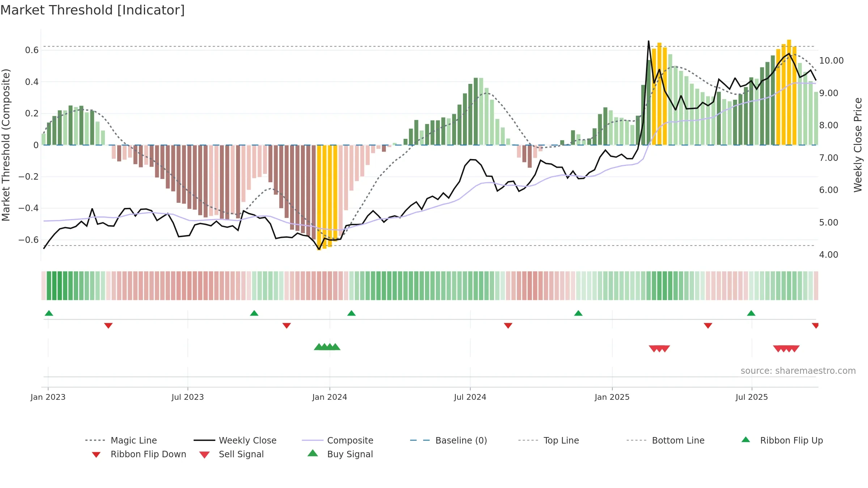Click the green buy signal cluster near January 2024
This screenshot has width=868, height=488.
[x=327, y=347]
